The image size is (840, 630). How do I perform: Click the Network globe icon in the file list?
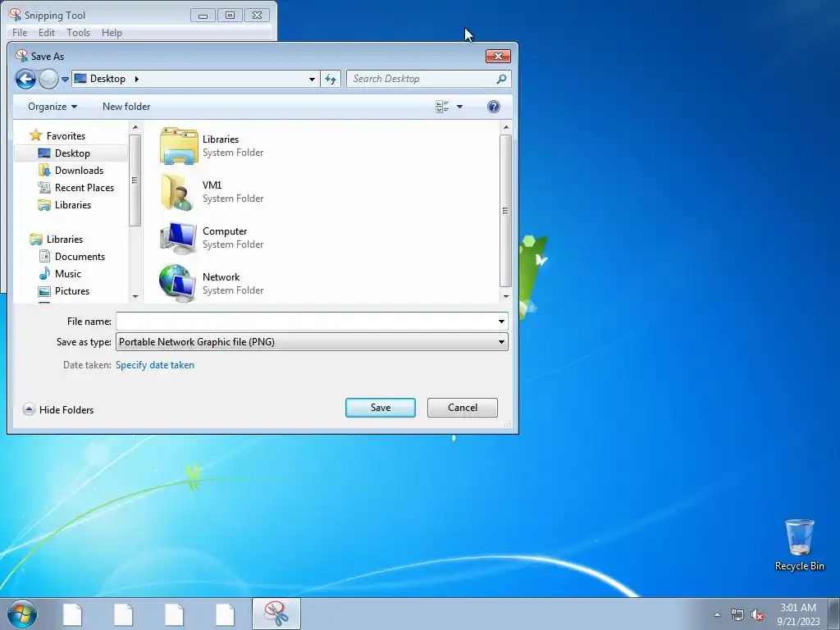pyautogui.click(x=177, y=283)
